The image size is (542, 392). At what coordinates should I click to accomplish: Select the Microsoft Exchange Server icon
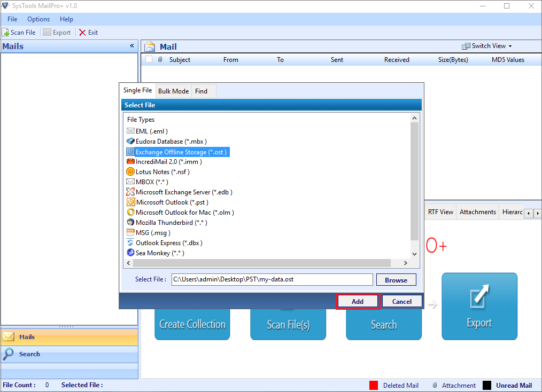pos(130,192)
